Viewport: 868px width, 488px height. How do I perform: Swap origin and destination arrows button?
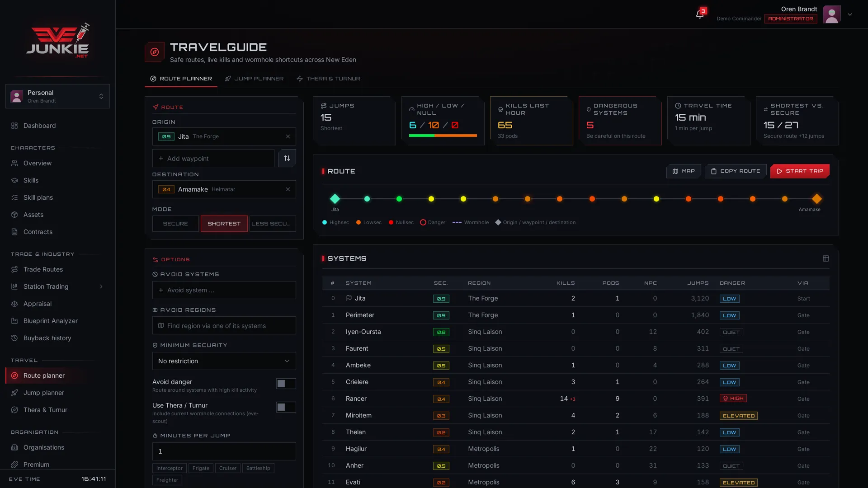[287, 158]
